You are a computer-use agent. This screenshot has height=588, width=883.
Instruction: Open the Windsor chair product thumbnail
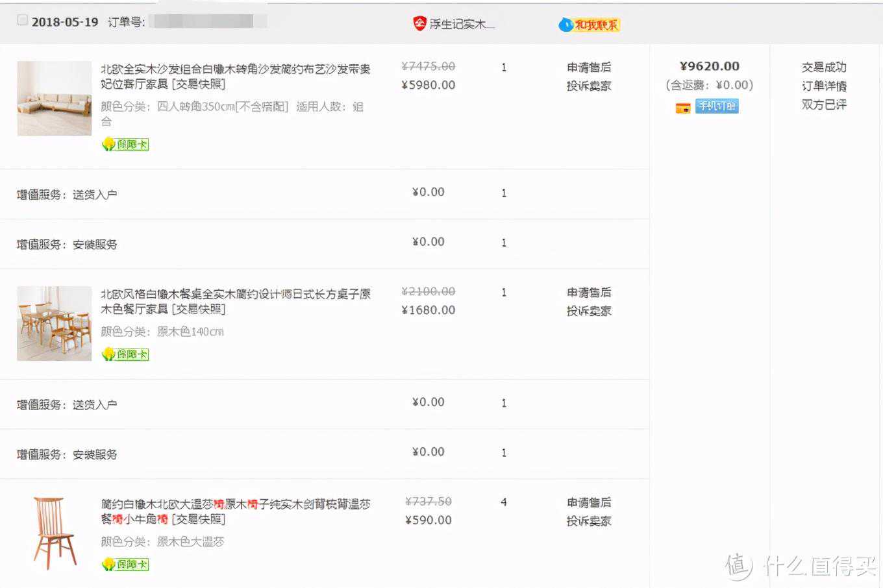tap(55, 533)
